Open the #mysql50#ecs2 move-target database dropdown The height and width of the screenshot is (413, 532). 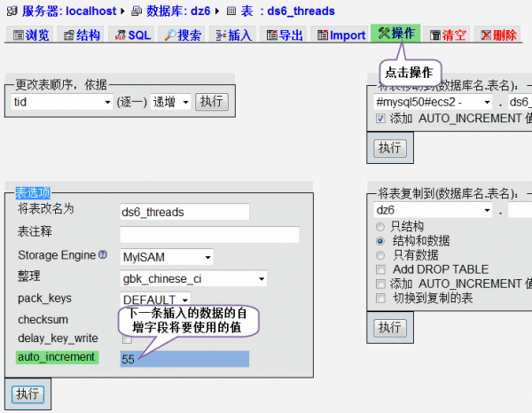point(433,102)
